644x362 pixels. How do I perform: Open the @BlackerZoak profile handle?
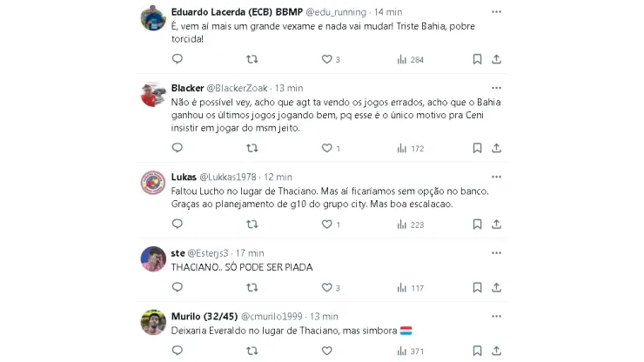click(237, 89)
